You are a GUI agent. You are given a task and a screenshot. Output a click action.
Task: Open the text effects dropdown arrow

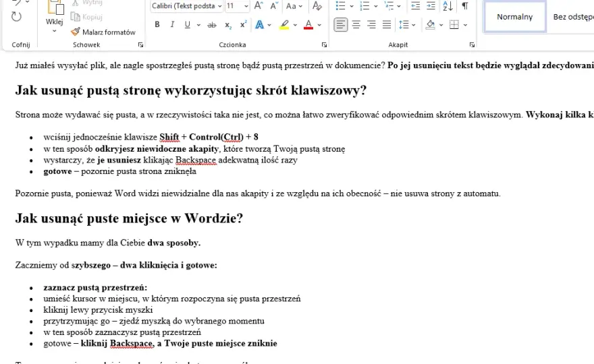269,25
